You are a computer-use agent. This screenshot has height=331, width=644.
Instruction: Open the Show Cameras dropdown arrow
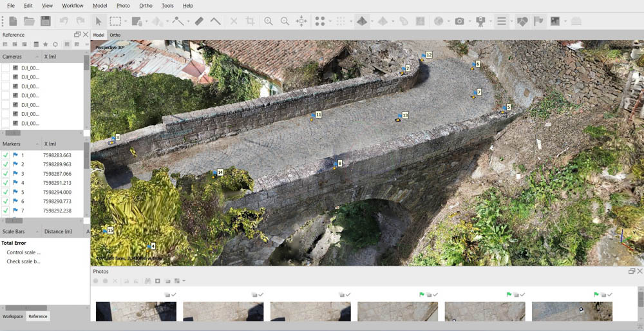coord(469,21)
